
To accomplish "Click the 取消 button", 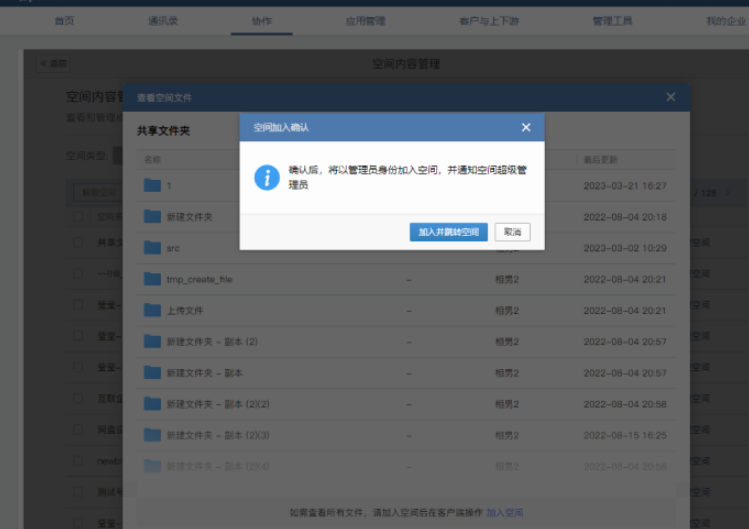I will [512, 232].
